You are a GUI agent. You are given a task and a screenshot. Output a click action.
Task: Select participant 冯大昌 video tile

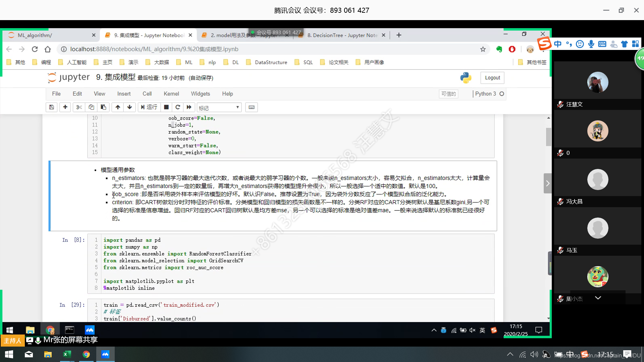click(x=598, y=183)
